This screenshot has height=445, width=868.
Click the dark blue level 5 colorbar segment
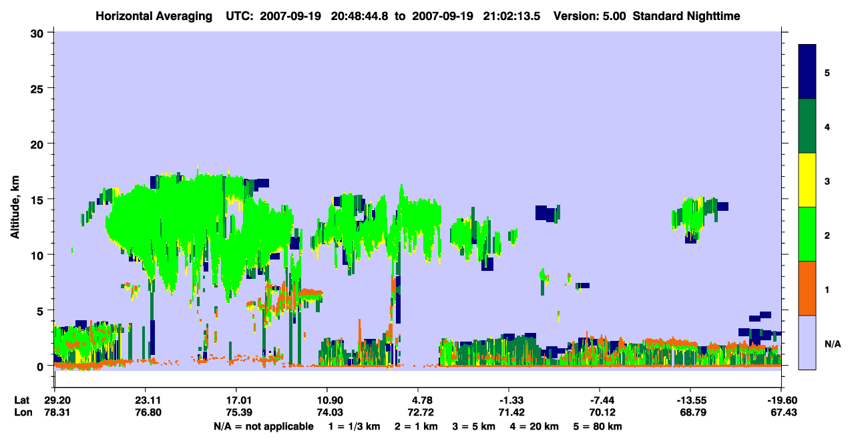tap(807, 72)
